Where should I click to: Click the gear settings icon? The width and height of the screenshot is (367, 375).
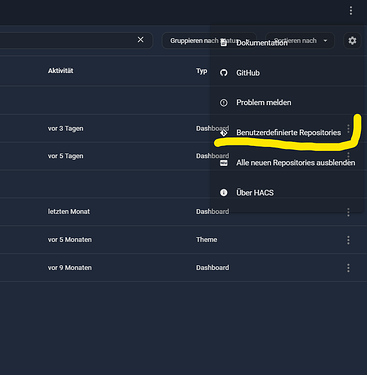(x=352, y=41)
